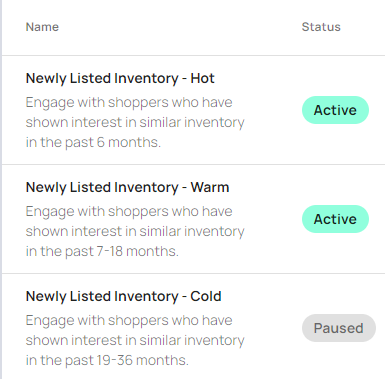This screenshot has height=379, width=385.
Task: Open Newly Listed Inventory - Hot campaign
Action: 120,79
